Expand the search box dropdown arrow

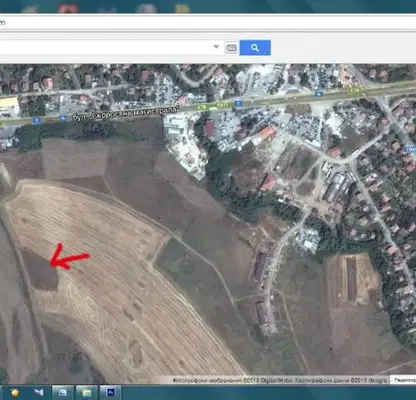click(216, 47)
